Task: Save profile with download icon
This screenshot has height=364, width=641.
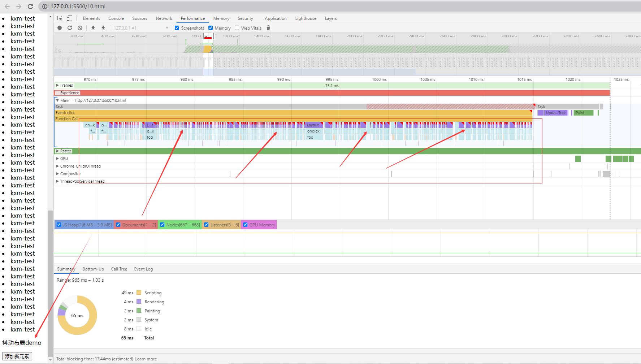Action: 103,28
